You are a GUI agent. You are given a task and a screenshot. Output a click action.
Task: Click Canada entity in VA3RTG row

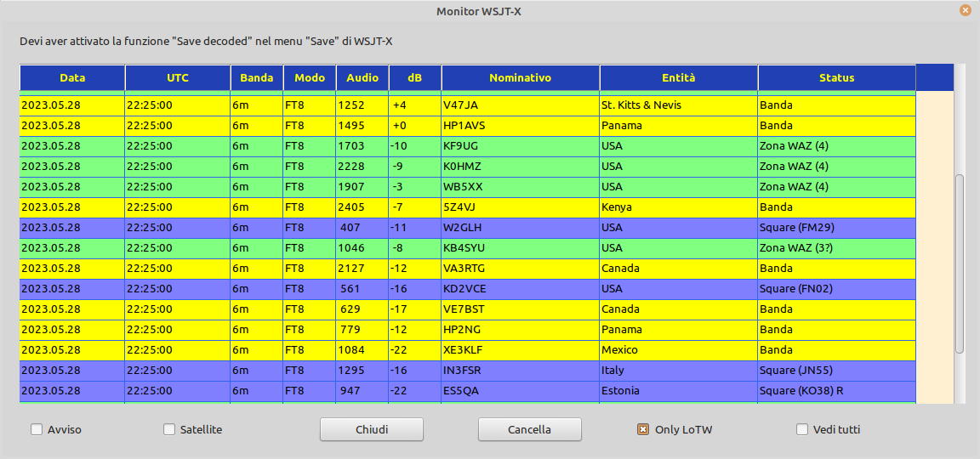coord(678,269)
